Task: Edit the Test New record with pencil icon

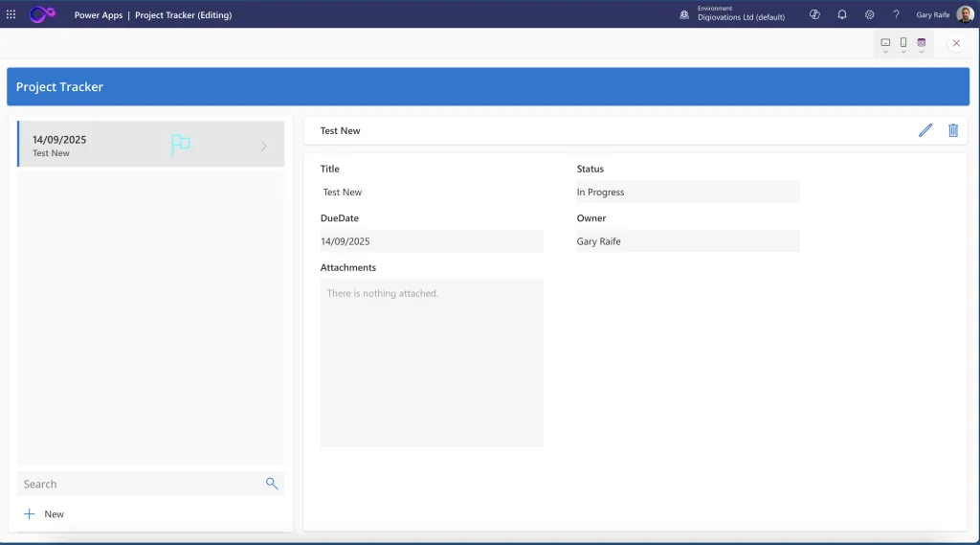Action: pos(925,130)
